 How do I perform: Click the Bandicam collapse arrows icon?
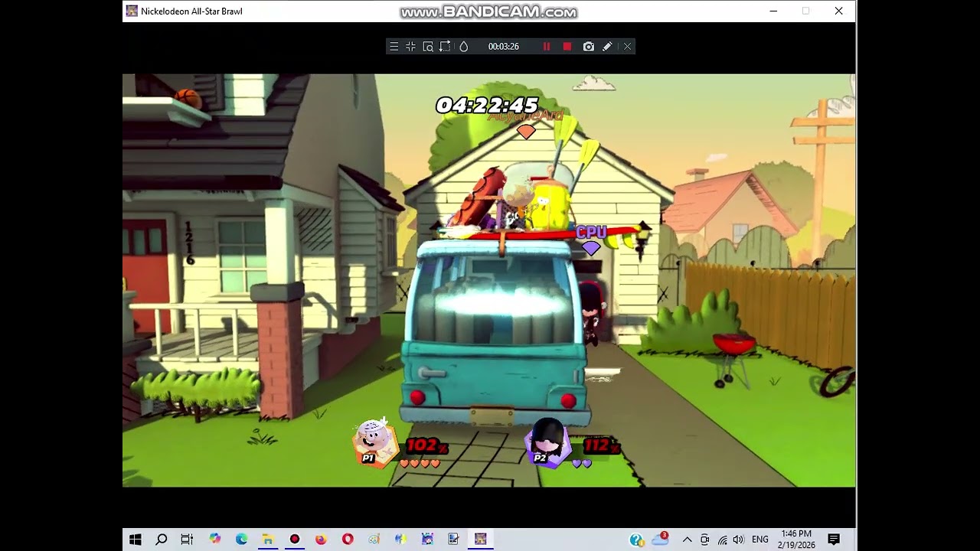[410, 47]
